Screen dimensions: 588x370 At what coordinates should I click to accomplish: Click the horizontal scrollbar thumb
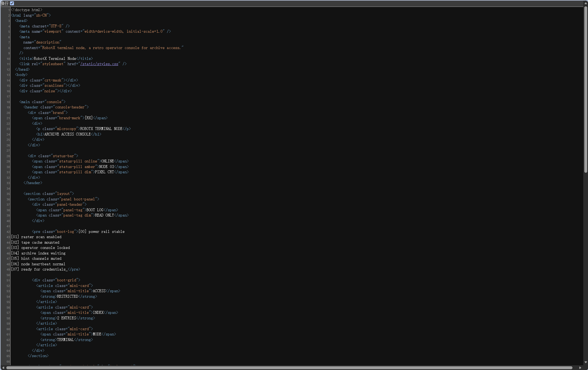pyautogui.click(x=289, y=368)
